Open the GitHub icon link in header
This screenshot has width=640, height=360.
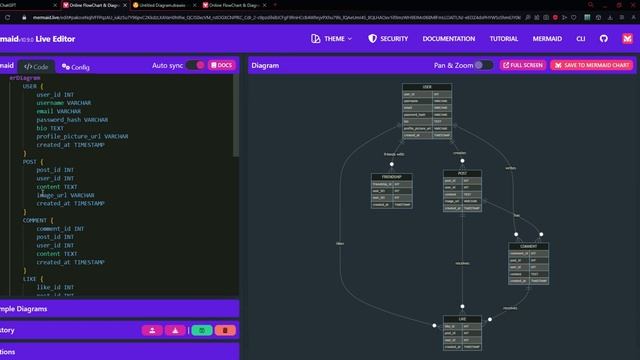[604, 39]
